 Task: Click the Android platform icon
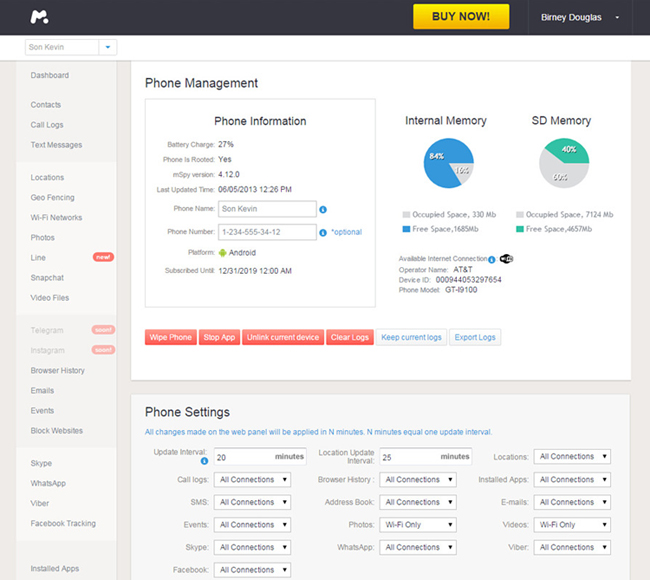[x=223, y=252]
